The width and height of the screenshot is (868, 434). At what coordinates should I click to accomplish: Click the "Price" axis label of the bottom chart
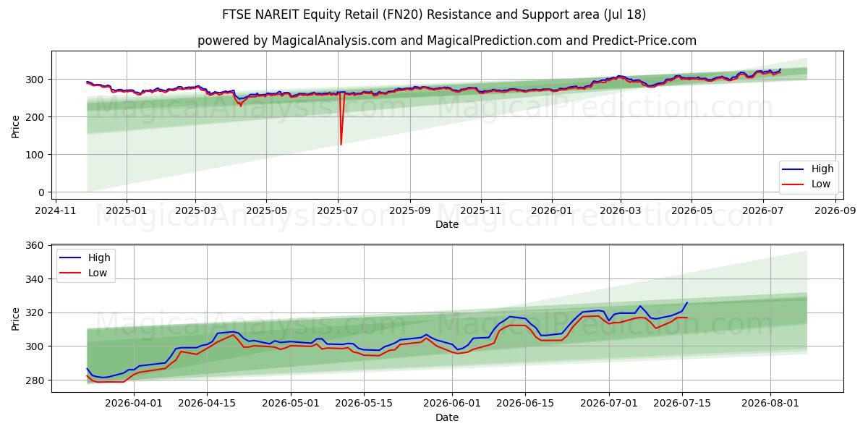(16, 319)
